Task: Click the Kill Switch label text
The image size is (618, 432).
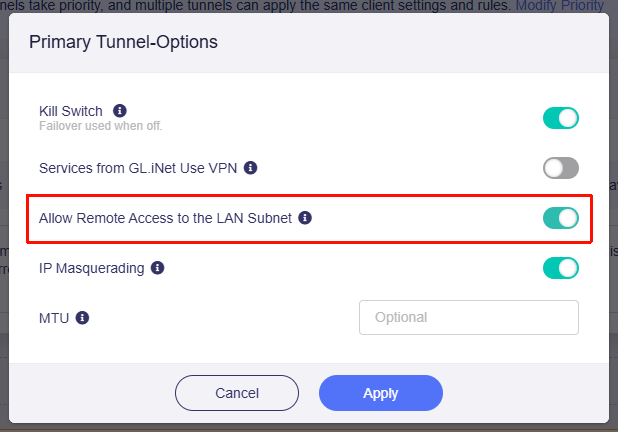Action: (x=71, y=110)
